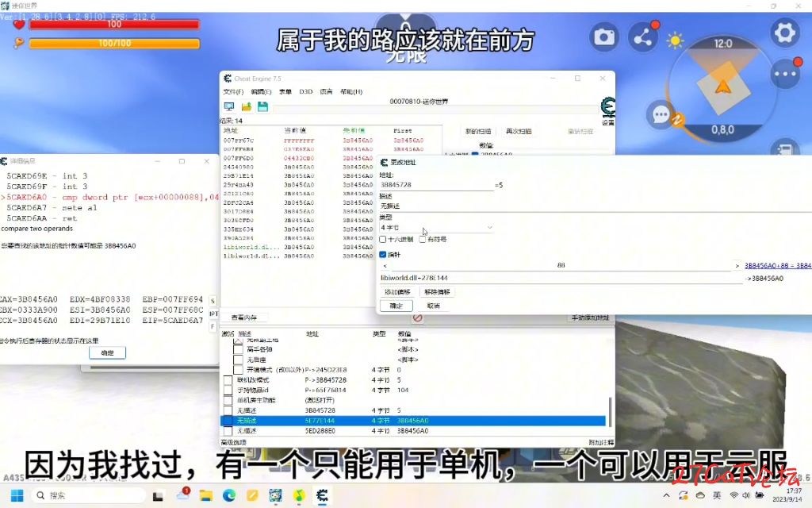This screenshot has height=508, width=812.
Task: Open the D3D menu
Action: coord(306,92)
